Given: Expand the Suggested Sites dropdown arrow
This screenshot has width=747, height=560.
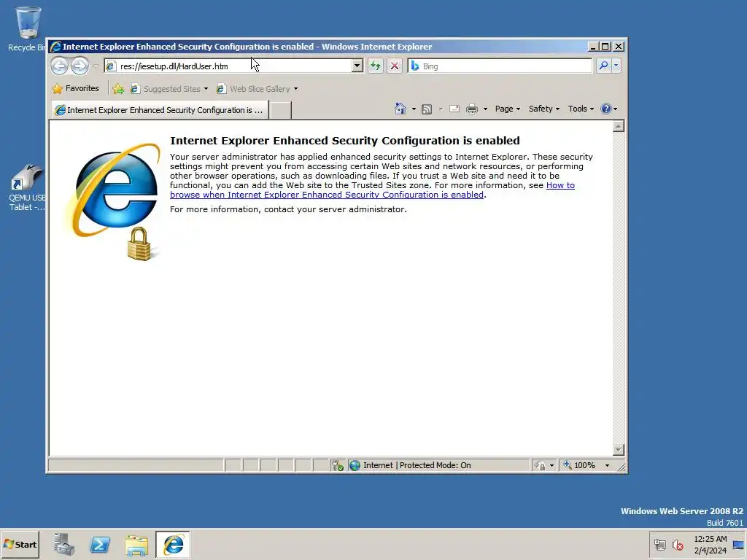Looking at the screenshot, I should [206, 89].
